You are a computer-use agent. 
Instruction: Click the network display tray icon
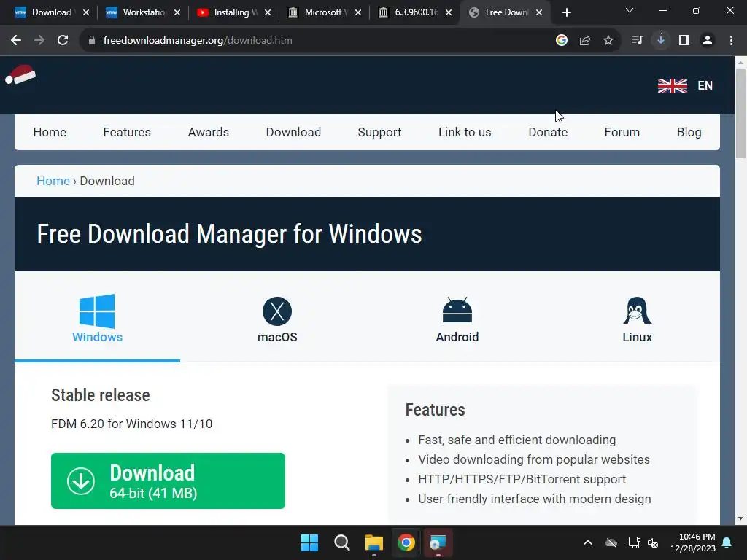coord(634,542)
